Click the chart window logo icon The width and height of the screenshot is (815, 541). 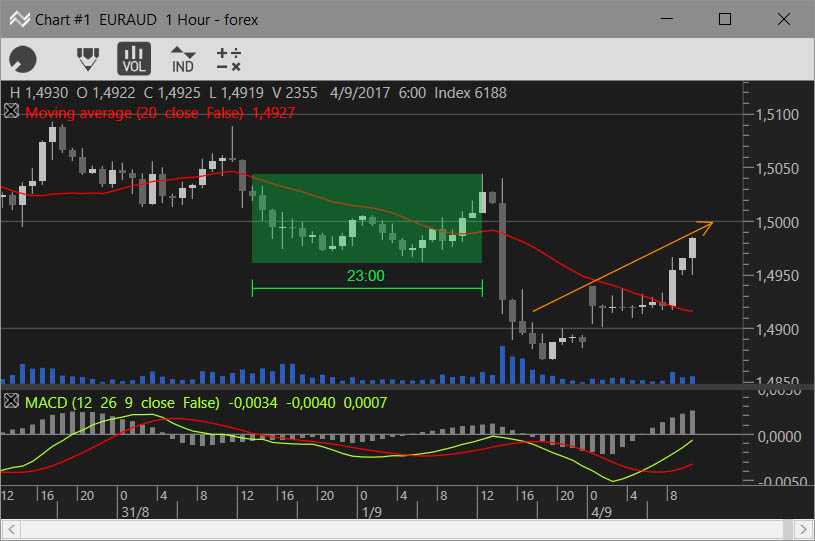(x=16, y=19)
